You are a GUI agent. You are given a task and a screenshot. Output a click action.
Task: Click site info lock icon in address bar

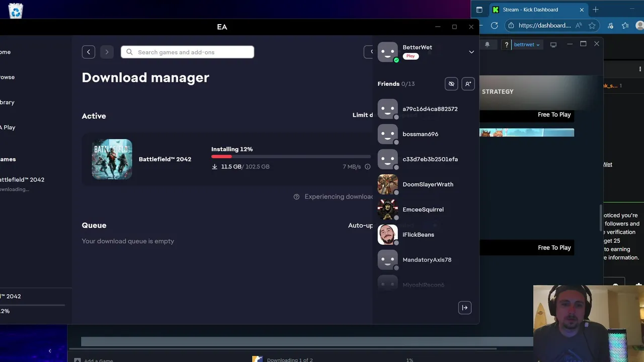[x=512, y=25]
